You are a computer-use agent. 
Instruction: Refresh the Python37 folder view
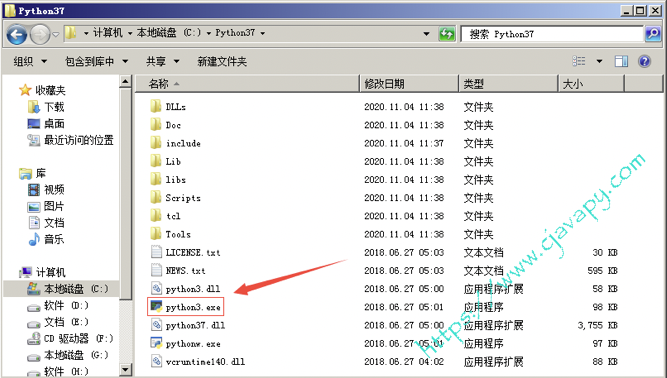[447, 34]
